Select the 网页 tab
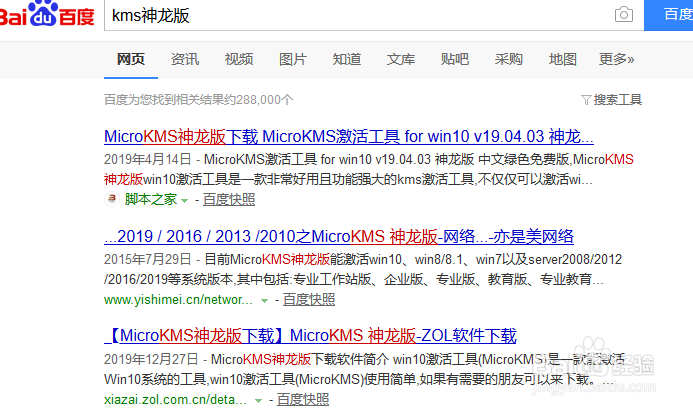693x411 pixels. [x=131, y=59]
